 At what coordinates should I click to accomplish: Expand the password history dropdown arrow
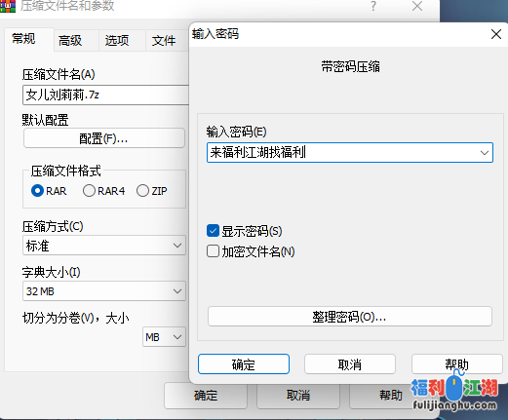(485, 153)
